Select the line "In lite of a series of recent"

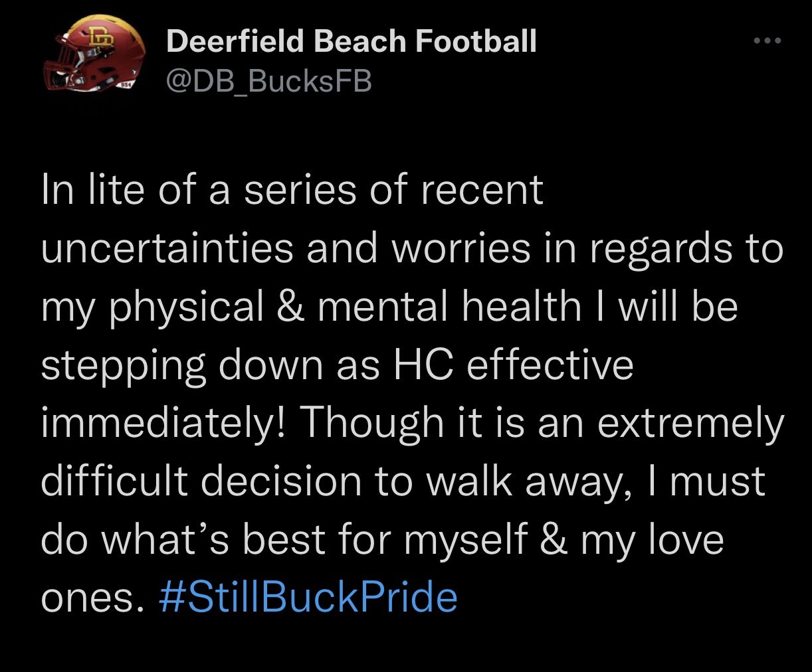tap(292, 191)
